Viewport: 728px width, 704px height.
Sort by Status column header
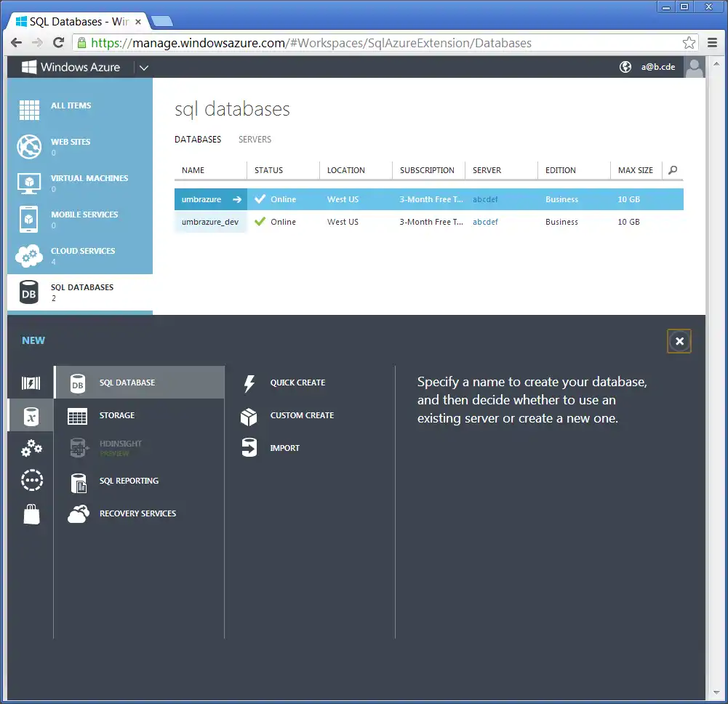tap(269, 170)
